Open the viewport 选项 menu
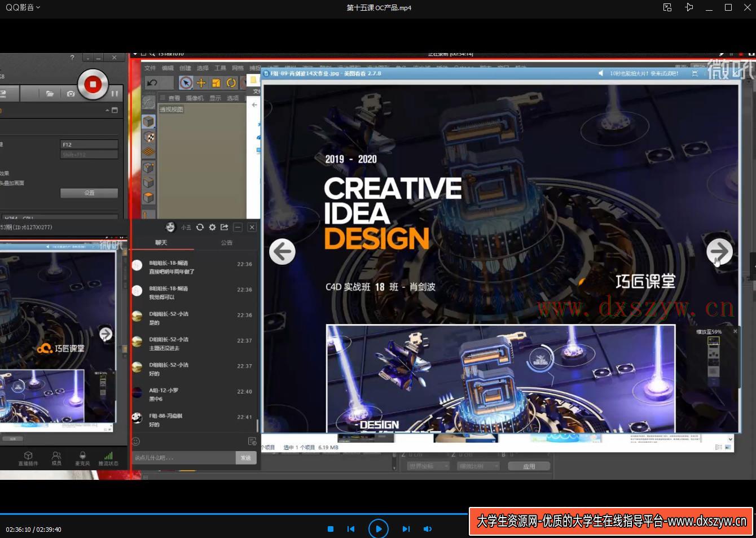Viewport: 756px width, 538px height. tap(233, 98)
